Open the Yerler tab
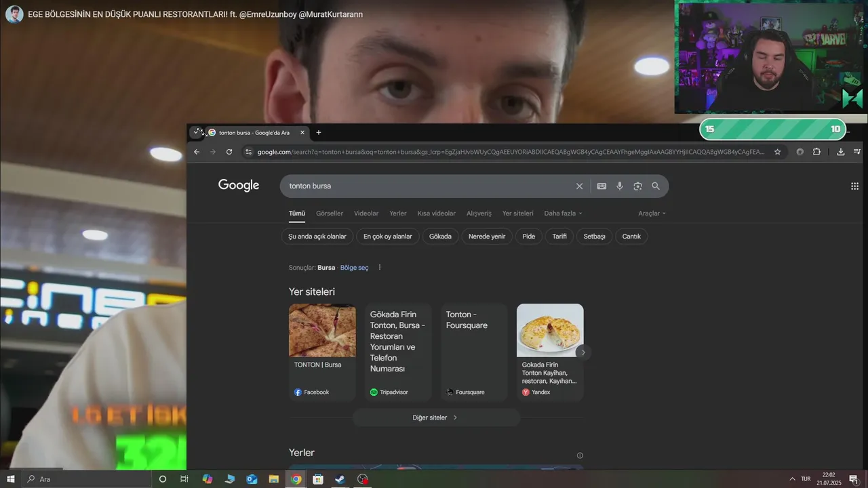The height and width of the screenshot is (488, 868). point(398,213)
